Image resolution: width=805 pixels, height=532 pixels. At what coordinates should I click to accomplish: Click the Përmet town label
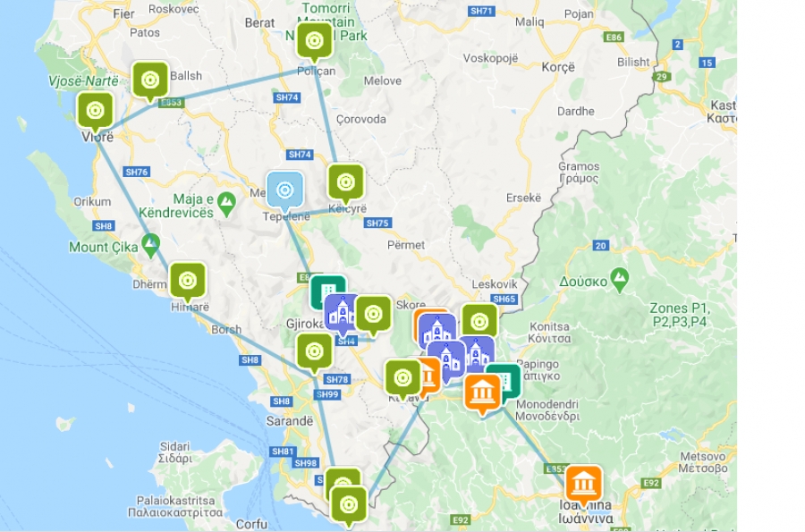point(406,245)
